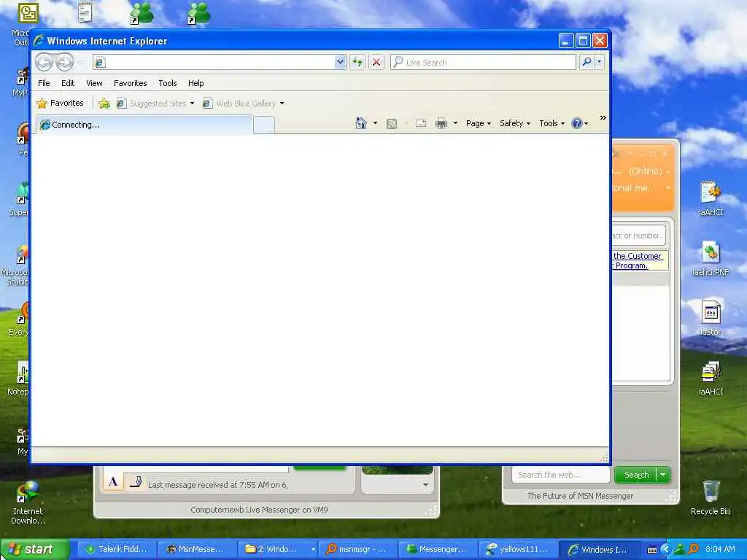The height and width of the screenshot is (560, 747).
Task: Open the Edit menu
Action: pos(68,83)
